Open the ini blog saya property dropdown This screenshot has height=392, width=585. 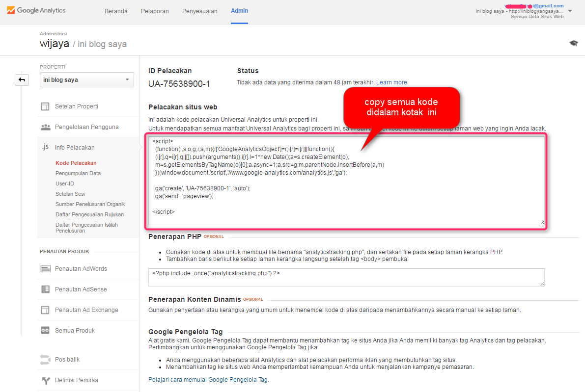tap(87, 80)
